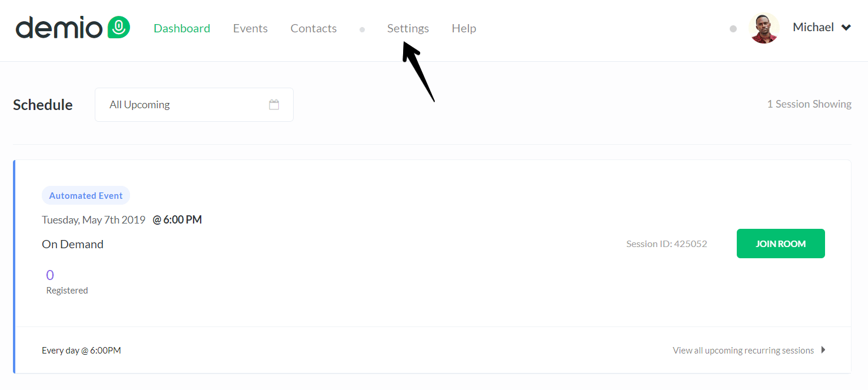This screenshot has height=390, width=868.
Task: Open the Contacts menu item
Action: pyautogui.click(x=314, y=28)
